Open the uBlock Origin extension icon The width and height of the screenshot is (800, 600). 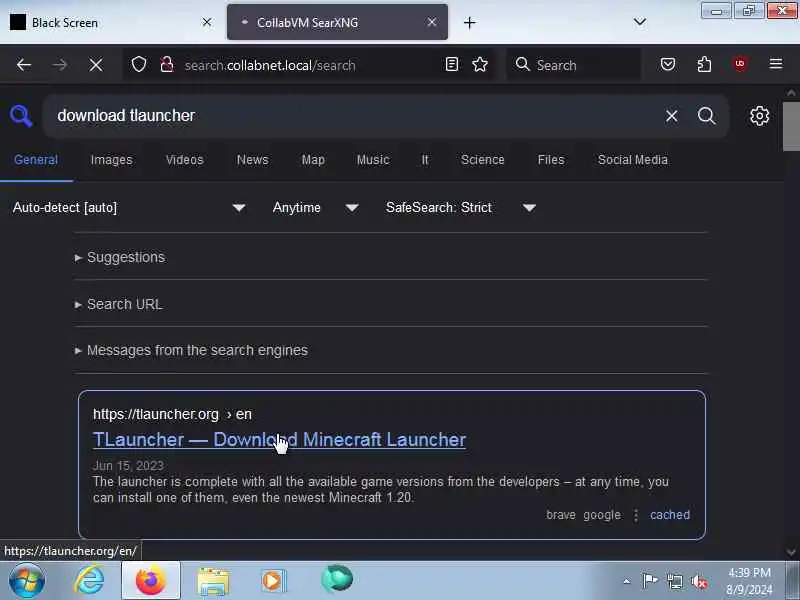[740, 64]
